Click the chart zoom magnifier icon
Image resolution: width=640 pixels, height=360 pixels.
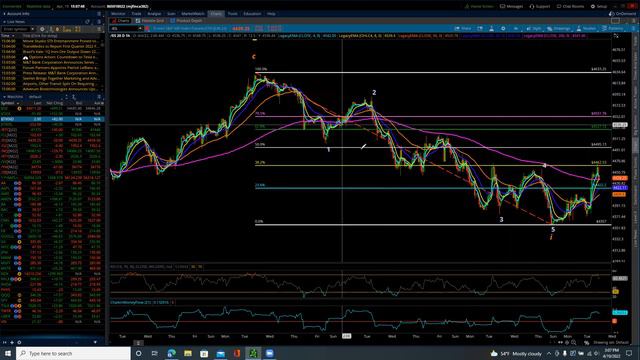pos(573,342)
